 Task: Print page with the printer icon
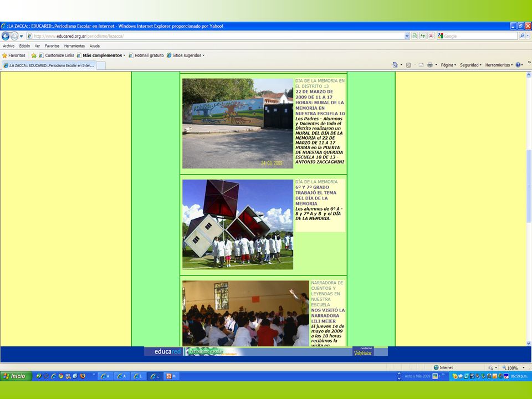[x=430, y=65]
